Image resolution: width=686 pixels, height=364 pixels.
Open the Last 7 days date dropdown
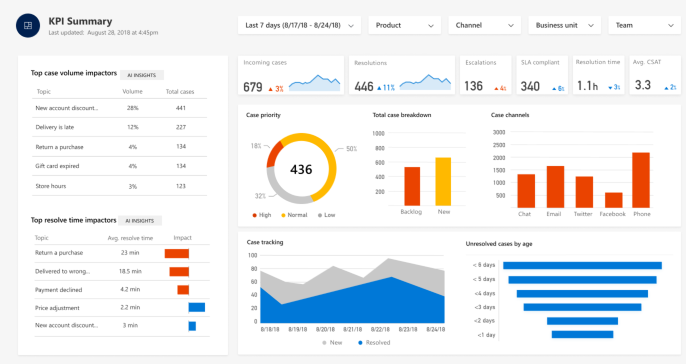point(300,25)
